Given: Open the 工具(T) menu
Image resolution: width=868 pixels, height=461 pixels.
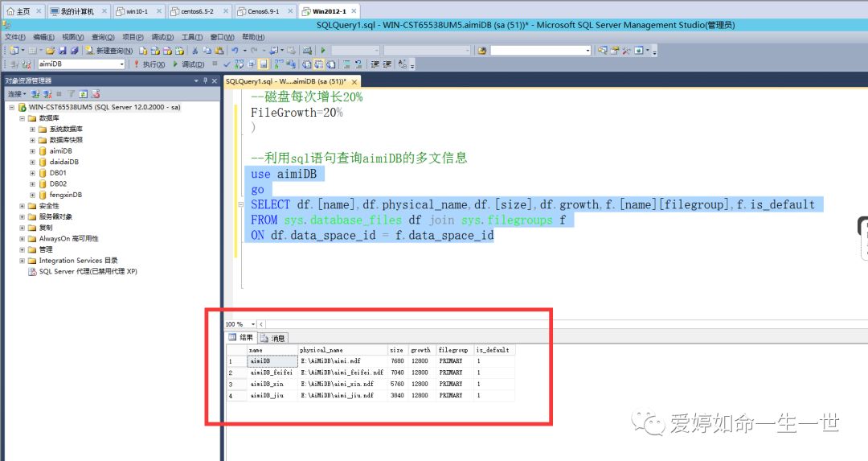Looking at the screenshot, I should point(191,37).
